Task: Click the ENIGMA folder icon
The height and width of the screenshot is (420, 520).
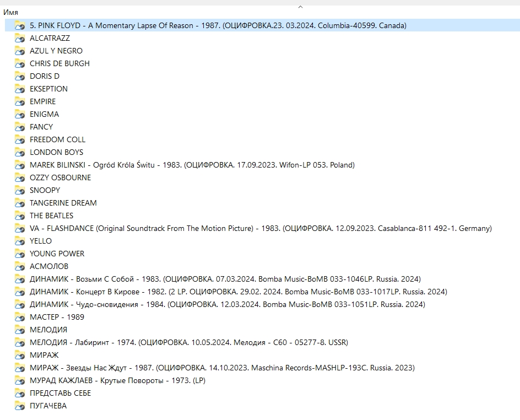Action: point(20,114)
